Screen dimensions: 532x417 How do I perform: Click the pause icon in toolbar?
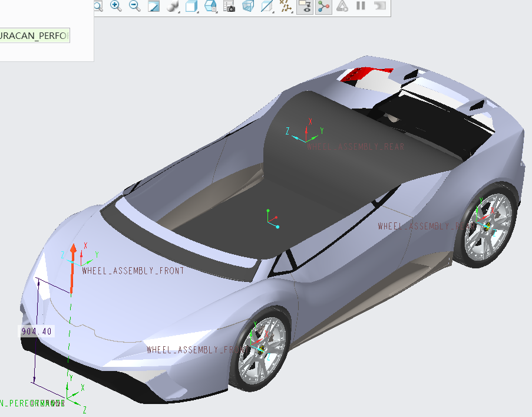[361, 6]
